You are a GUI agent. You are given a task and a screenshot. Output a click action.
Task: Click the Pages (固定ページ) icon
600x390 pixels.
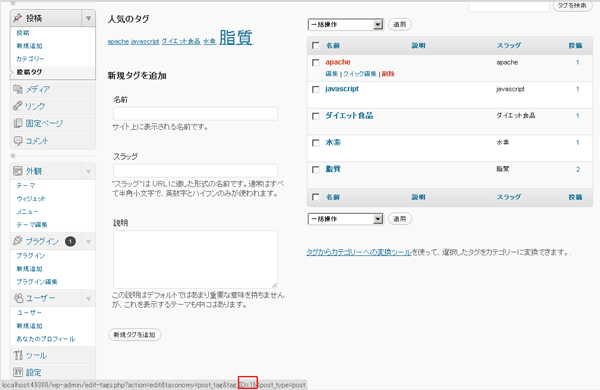[x=18, y=123]
